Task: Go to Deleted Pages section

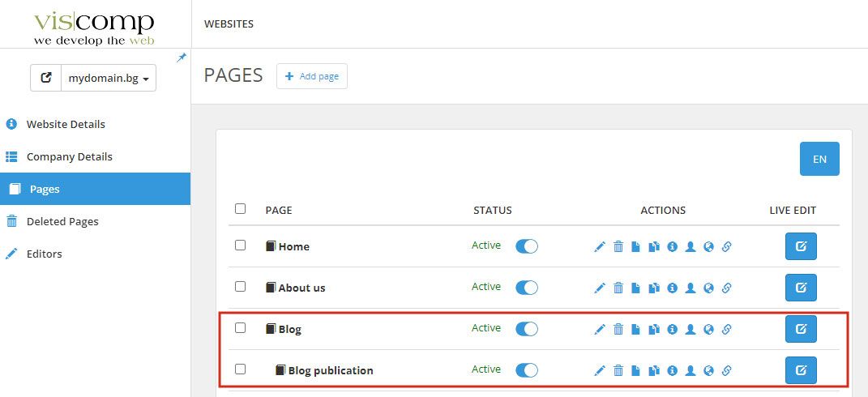Action: 62,222
